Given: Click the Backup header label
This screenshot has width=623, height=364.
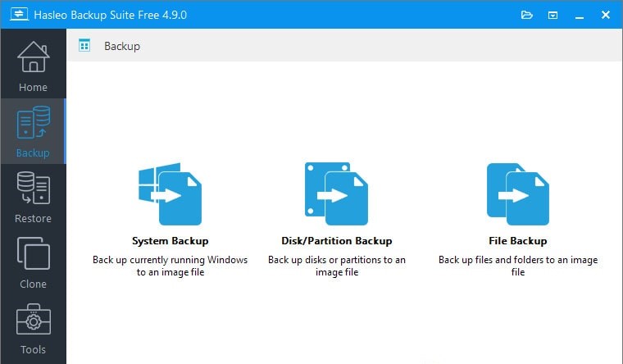Looking at the screenshot, I should click(x=122, y=46).
